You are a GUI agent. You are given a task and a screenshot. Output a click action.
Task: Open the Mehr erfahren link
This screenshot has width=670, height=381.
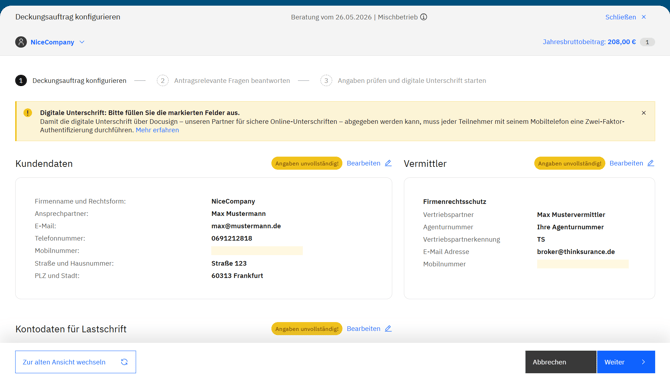click(157, 130)
